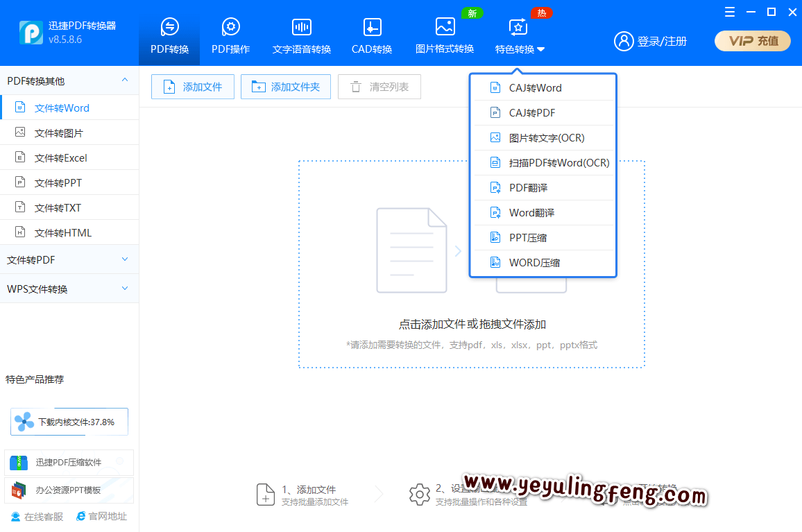The height and width of the screenshot is (532, 802).
Task: Click the step 1 添加文件 icon
Action: pos(266,495)
